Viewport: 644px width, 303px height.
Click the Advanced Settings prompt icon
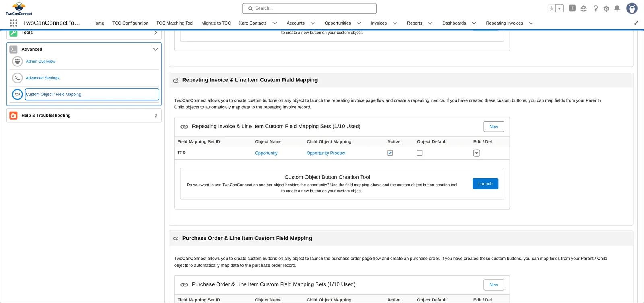pos(17,78)
